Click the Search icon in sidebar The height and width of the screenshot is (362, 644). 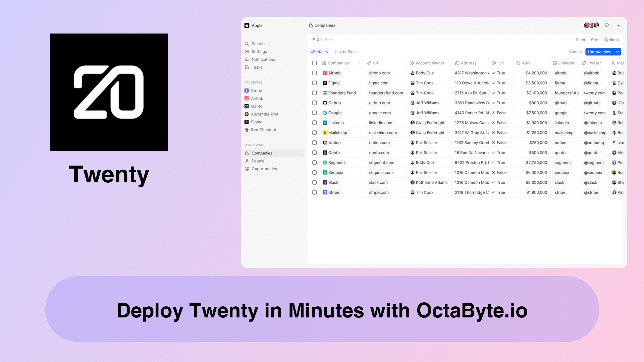tap(247, 43)
